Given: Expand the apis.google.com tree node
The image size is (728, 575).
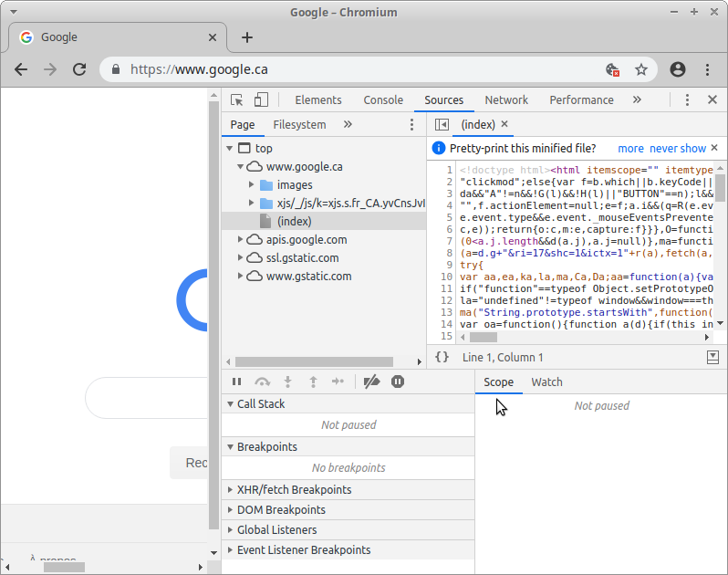Looking at the screenshot, I should tap(240, 240).
